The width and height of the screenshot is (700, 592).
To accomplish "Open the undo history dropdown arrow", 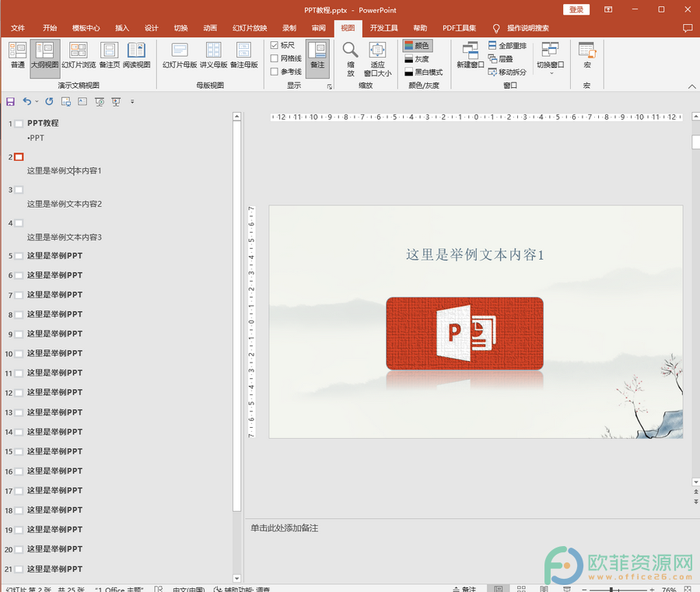I will [x=37, y=102].
